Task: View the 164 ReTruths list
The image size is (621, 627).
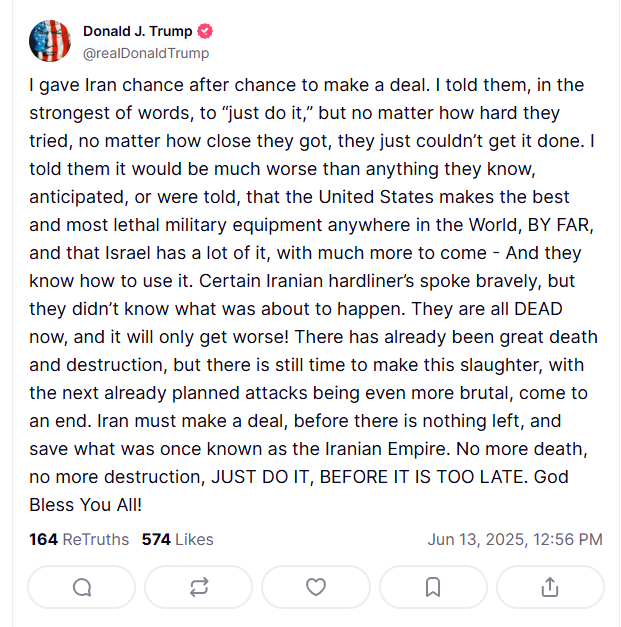Action: (79, 539)
